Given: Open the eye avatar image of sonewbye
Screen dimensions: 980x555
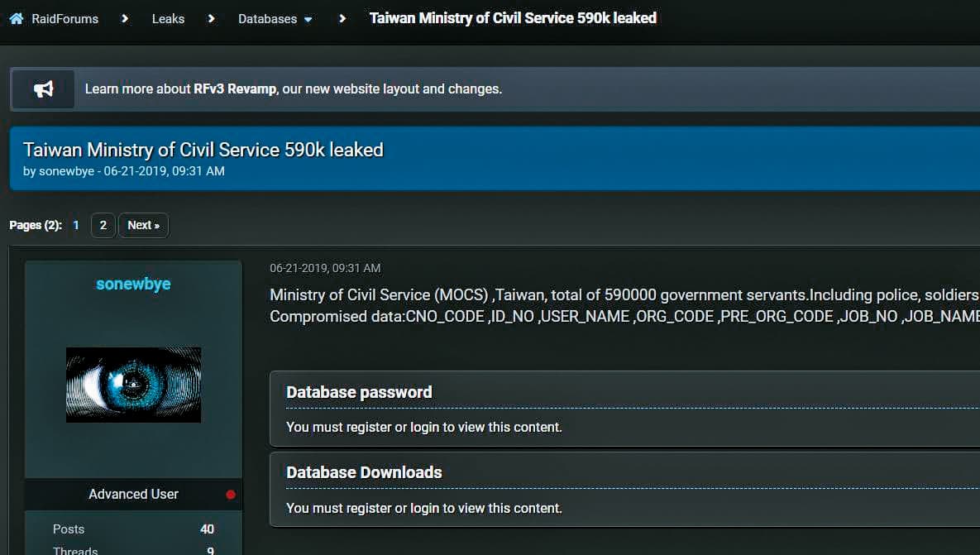Looking at the screenshot, I should pos(134,385).
